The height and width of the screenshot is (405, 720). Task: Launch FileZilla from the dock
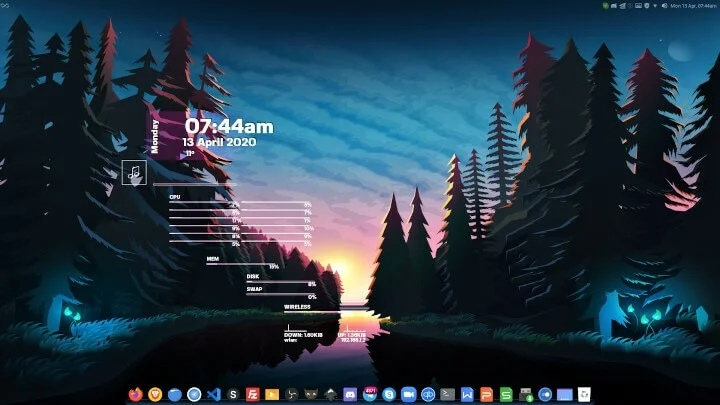click(x=253, y=394)
